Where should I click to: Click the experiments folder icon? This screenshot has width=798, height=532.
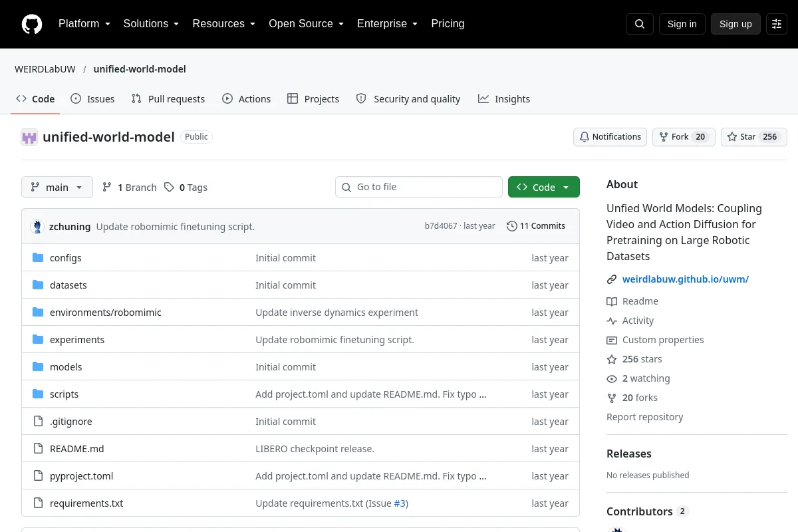[x=38, y=340]
